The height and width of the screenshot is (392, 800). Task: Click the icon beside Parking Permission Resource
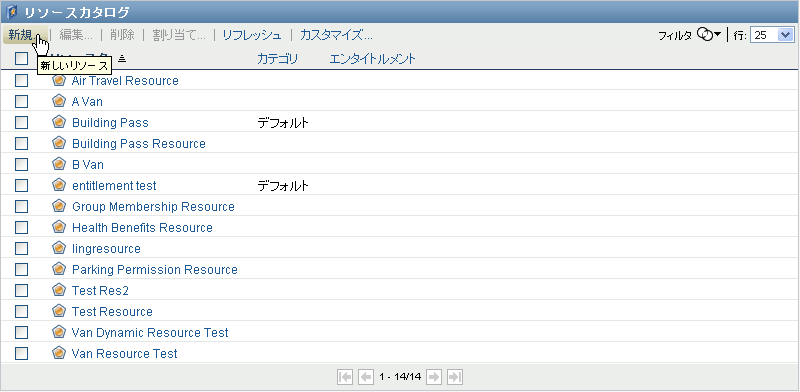point(59,268)
